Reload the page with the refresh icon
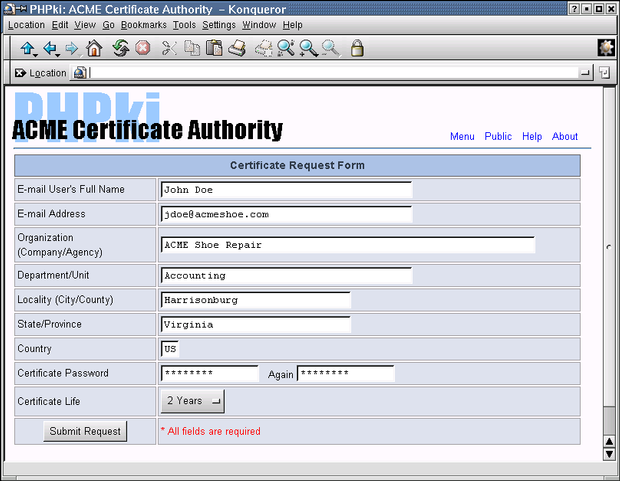 [x=121, y=49]
